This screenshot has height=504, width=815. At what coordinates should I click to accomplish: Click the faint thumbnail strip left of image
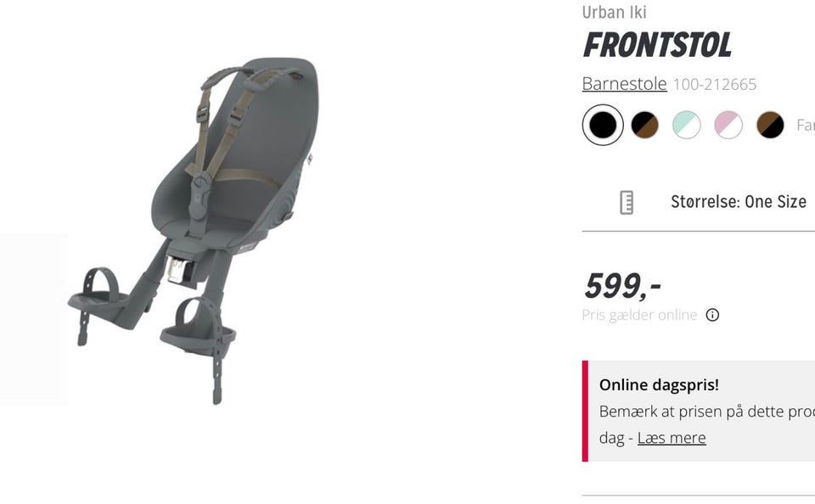pyautogui.click(x=34, y=319)
